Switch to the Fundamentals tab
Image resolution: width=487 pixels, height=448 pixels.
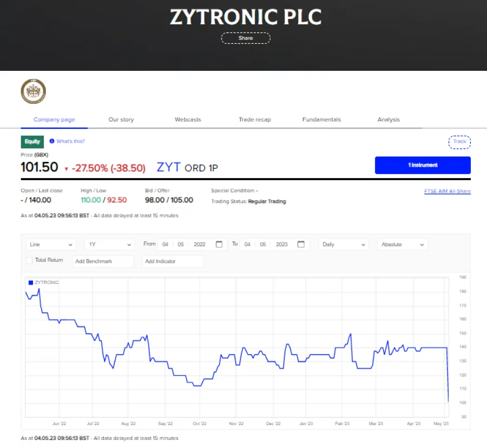pyautogui.click(x=321, y=120)
